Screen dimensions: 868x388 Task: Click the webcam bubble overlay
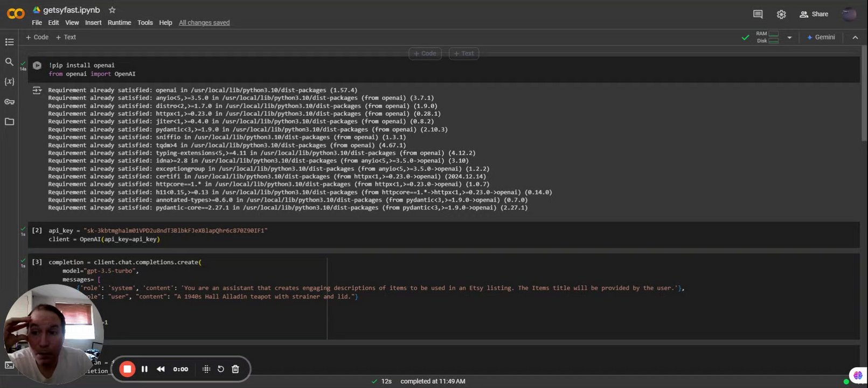(x=53, y=335)
